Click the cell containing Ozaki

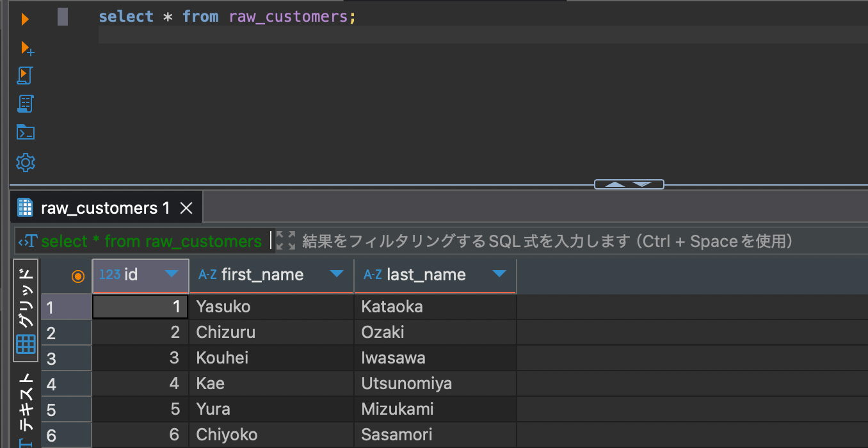click(436, 332)
